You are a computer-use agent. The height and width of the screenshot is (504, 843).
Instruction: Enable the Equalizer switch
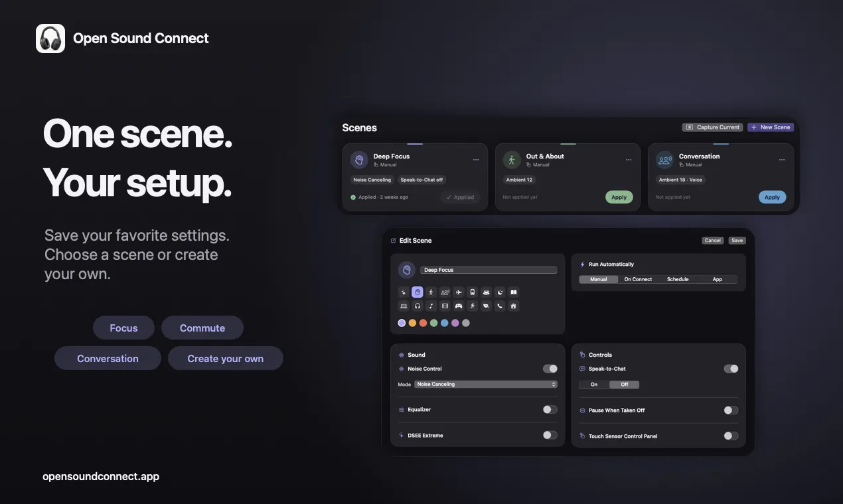(550, 410)
